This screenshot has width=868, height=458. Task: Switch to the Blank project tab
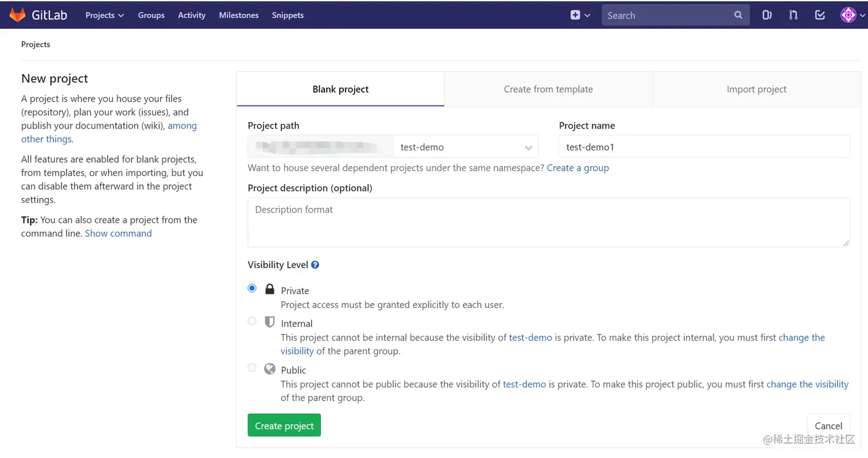[x=340, y=89]
